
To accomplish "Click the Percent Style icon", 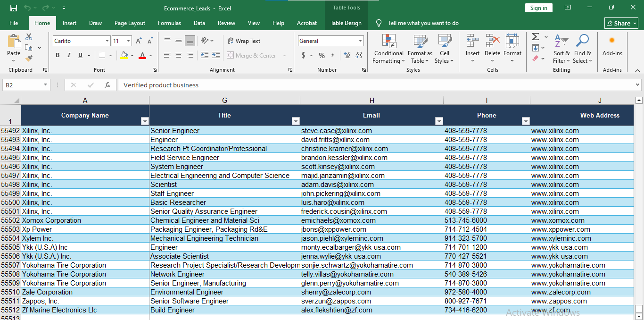I will coord(322,55).
